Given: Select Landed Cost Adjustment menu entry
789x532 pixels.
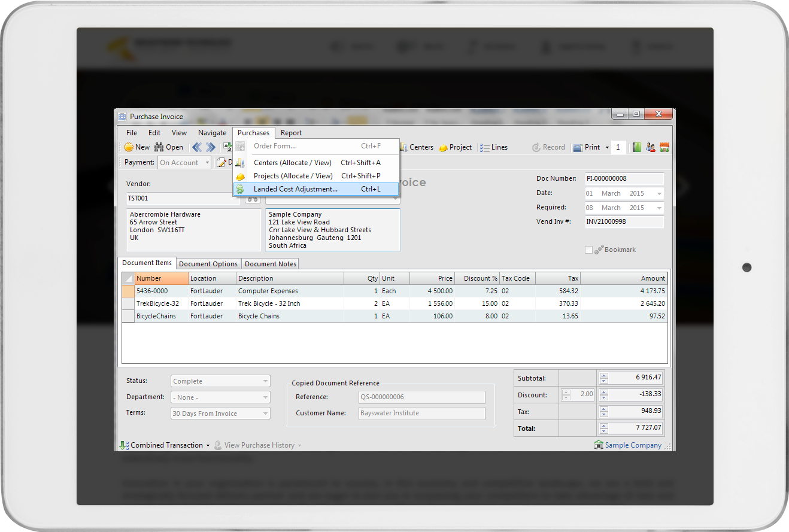Looking at the screenshot, I should point(295,189).
